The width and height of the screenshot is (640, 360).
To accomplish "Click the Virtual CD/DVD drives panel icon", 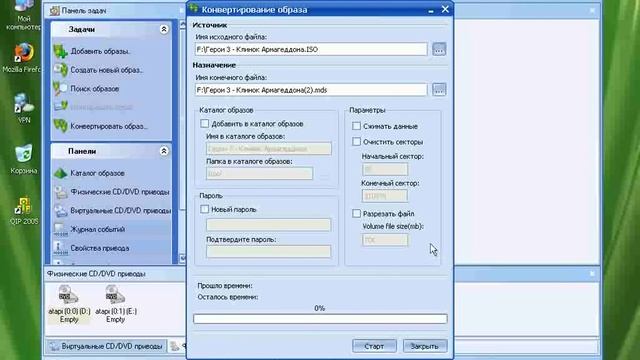I will 60,211.
